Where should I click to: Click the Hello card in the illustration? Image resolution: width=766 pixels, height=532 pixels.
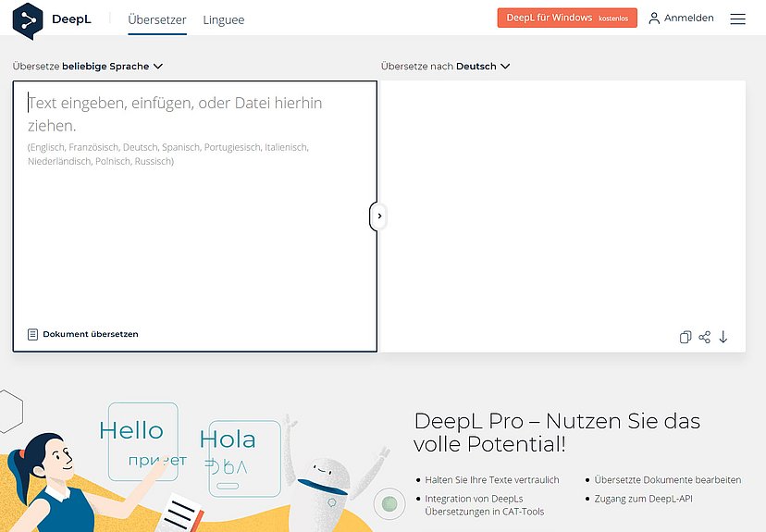click(x=142, y=441)
